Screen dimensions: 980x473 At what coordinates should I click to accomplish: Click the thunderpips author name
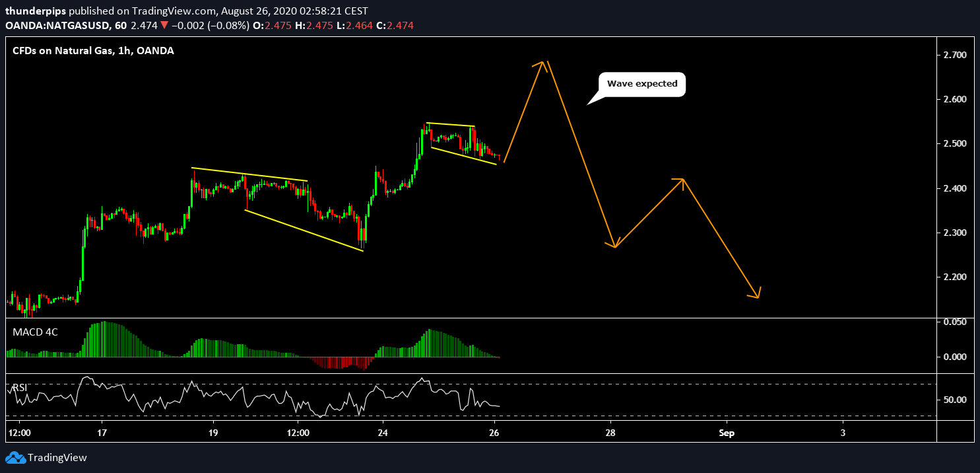(36, 12)
